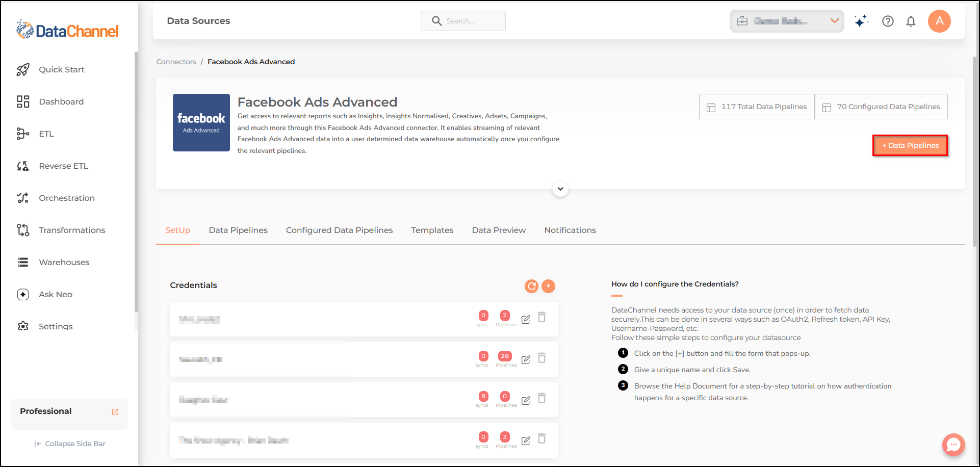Click the sidebar vertical scrollbar
The image size is (980, 467).
(x=136, y=181)
